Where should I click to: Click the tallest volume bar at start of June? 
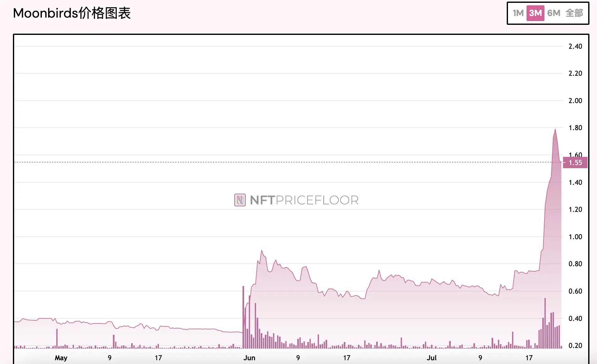coord(243,317)
